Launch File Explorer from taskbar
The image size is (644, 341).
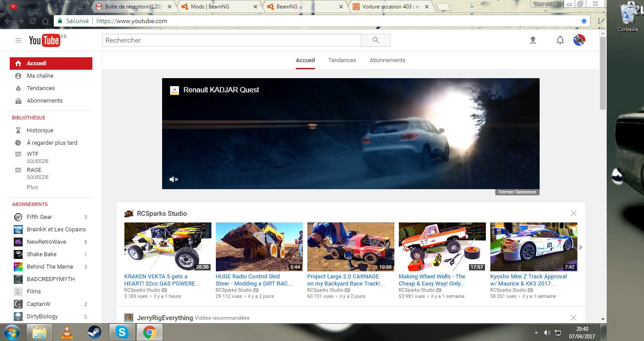[40, 332]
